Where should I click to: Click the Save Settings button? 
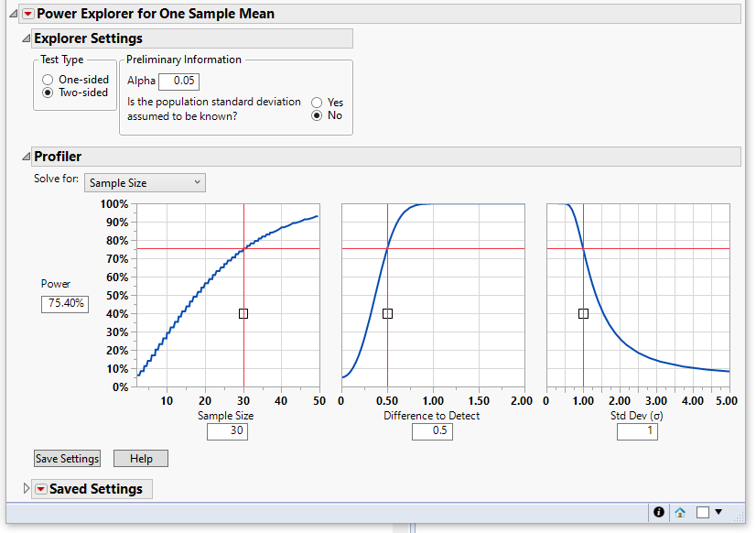coord(66,458)
